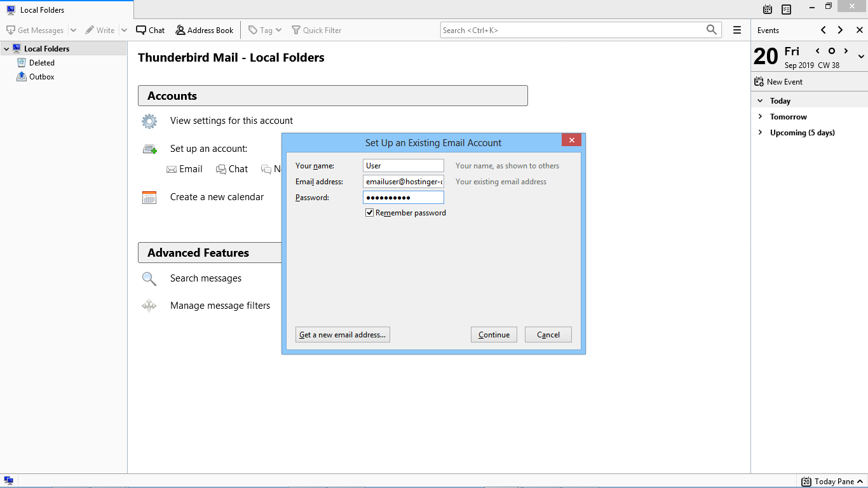Close the events pane with X
868x488 pixels.
tap(859, 30)
